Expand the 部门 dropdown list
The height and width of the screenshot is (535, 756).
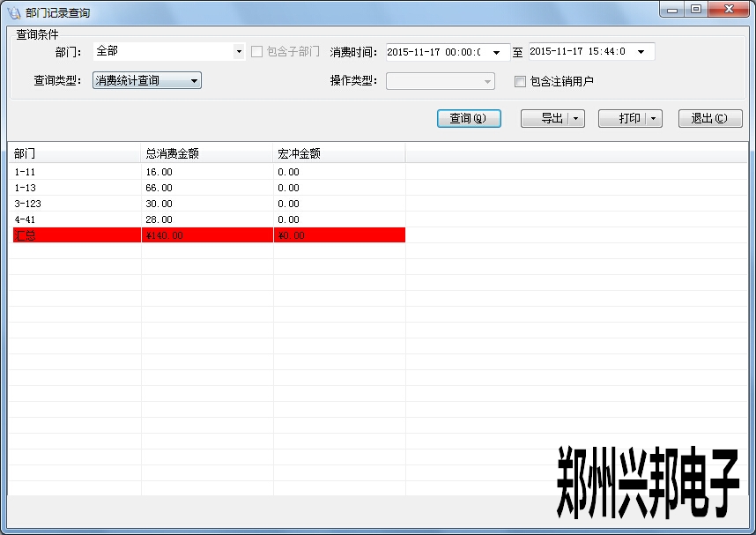coord(239,52)
